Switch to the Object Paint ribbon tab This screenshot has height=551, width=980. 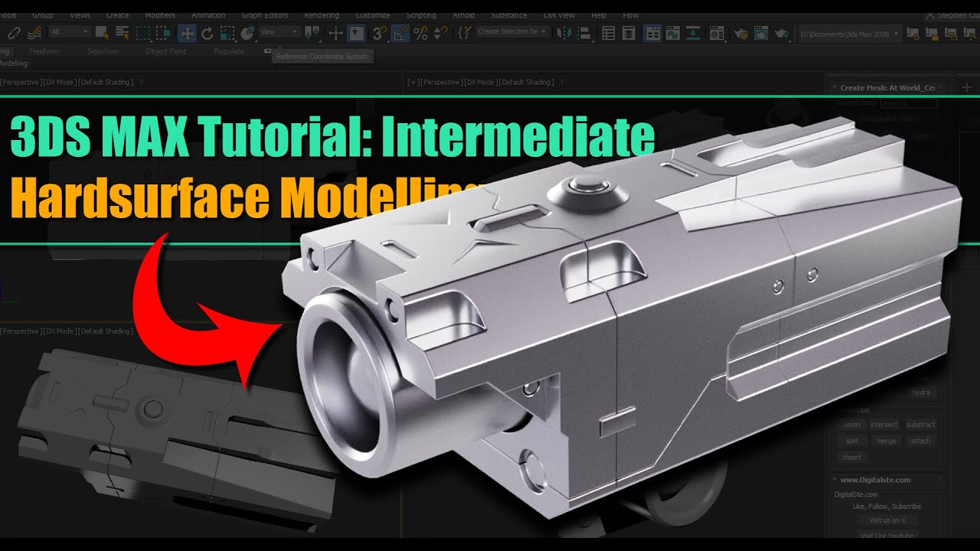tap(166, 51)
